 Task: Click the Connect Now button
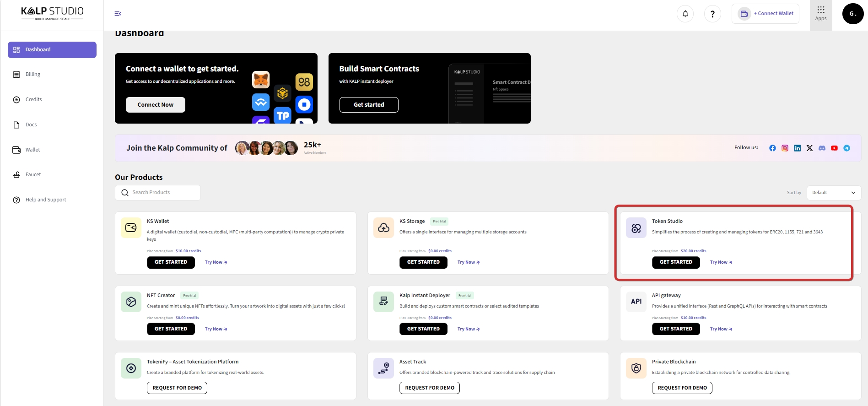155,105
